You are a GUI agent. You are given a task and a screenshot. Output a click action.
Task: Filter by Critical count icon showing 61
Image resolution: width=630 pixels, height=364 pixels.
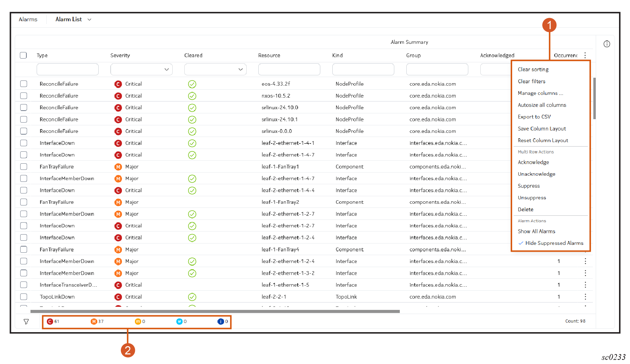(x=50, y=322)
